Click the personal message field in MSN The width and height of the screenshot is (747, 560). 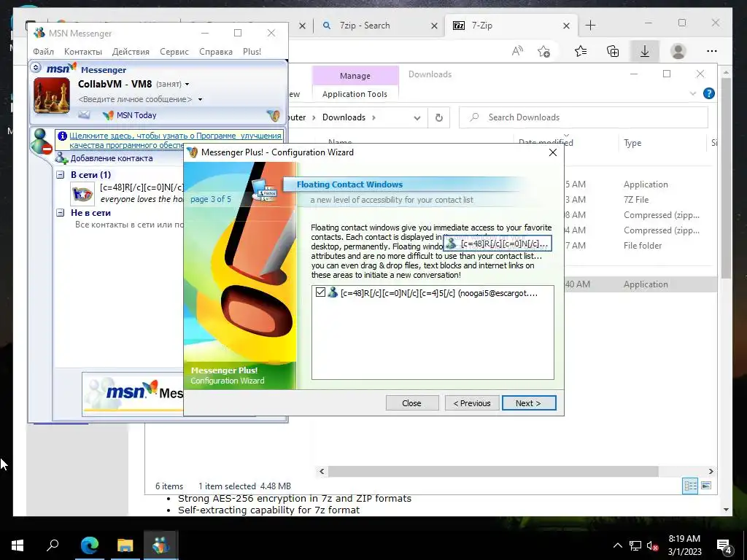(135, 99)
